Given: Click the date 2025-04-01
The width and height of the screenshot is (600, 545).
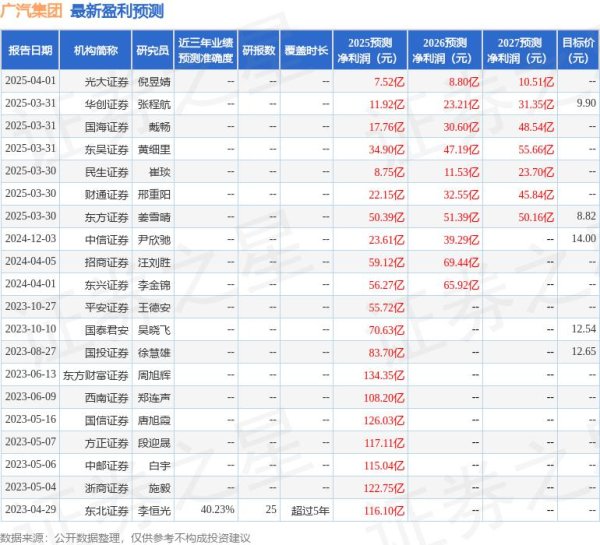Looking at the screenshot, I should coord(31,81).
